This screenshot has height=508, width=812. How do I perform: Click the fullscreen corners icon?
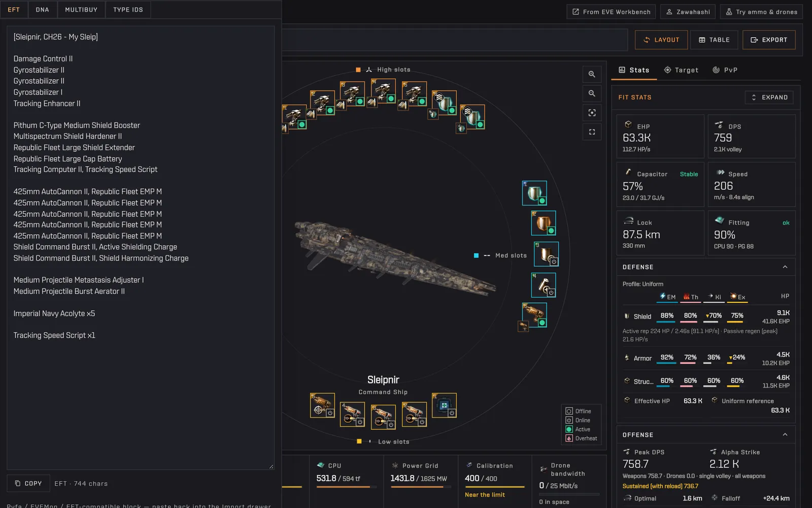pyautogui.click(x=592, y=132)
